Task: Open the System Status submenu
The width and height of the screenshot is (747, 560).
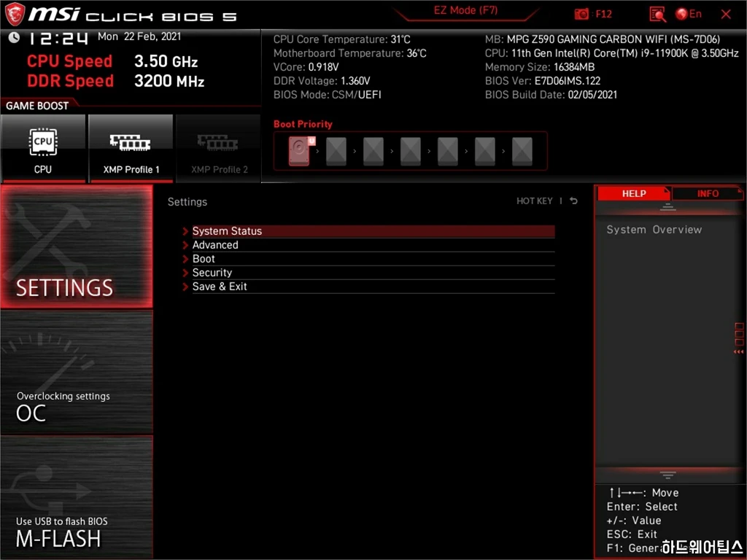Action: tap(373, 231)
